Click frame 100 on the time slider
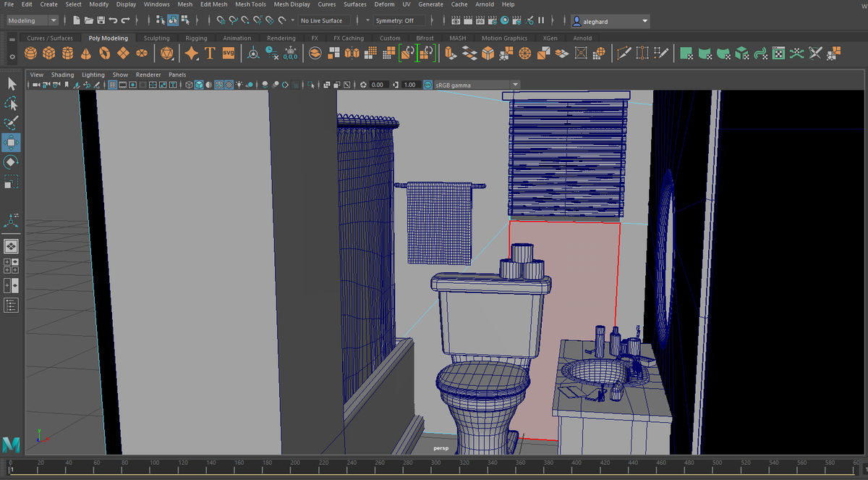Screen dimensions: 868x480 coord(153,463)
